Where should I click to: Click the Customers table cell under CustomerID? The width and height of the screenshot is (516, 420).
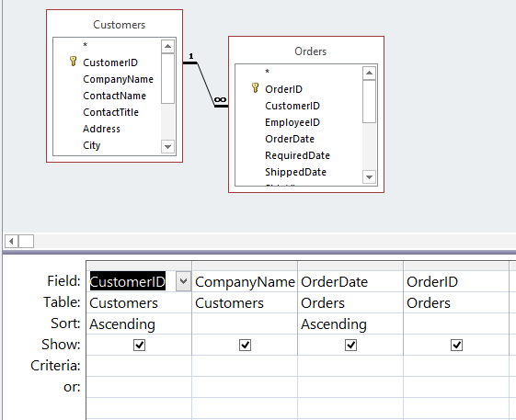(x=139, y=302)
